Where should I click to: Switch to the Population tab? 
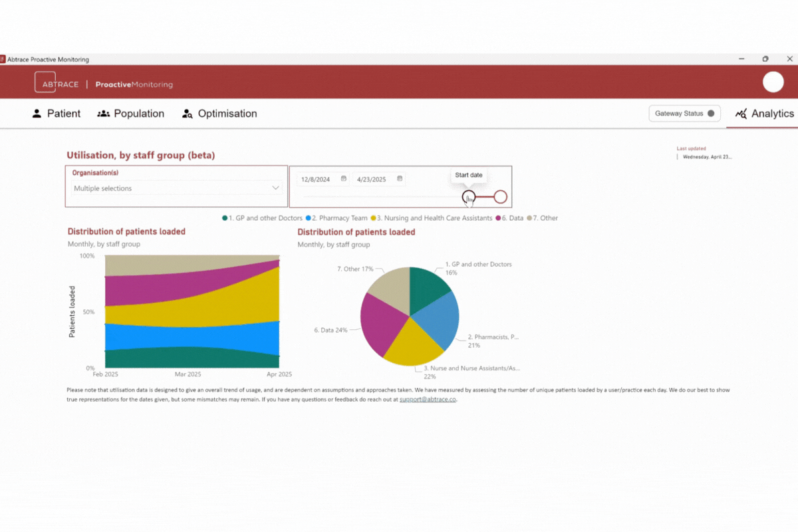point(131,114)
